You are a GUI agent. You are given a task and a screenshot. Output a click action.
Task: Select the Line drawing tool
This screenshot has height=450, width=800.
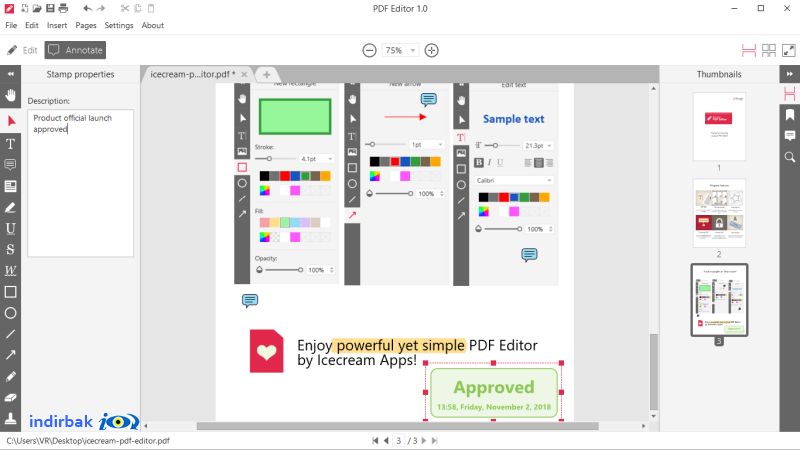tap(10, 334)
